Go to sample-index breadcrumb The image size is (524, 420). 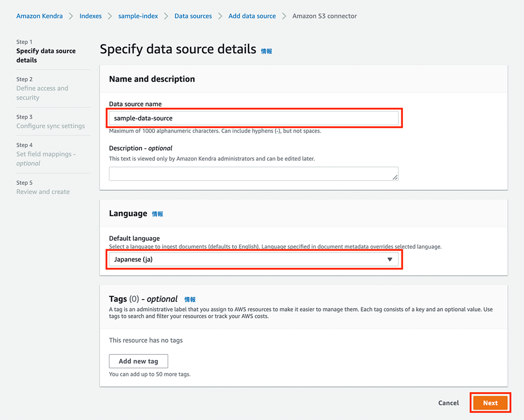(138, 16)
